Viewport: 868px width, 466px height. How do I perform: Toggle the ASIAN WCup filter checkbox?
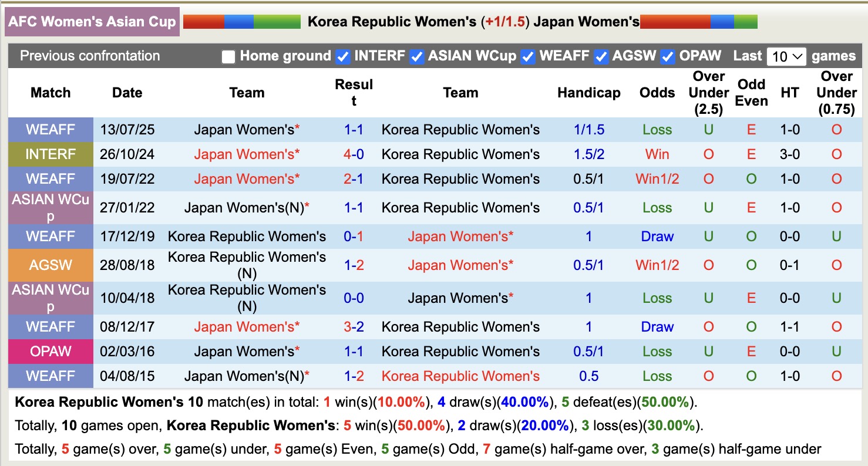point(417,57)
